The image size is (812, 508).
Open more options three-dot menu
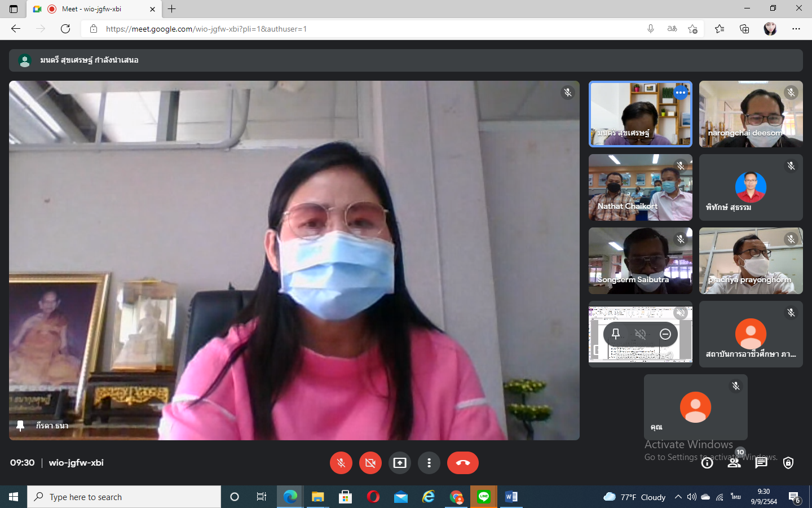click(429, 463)
